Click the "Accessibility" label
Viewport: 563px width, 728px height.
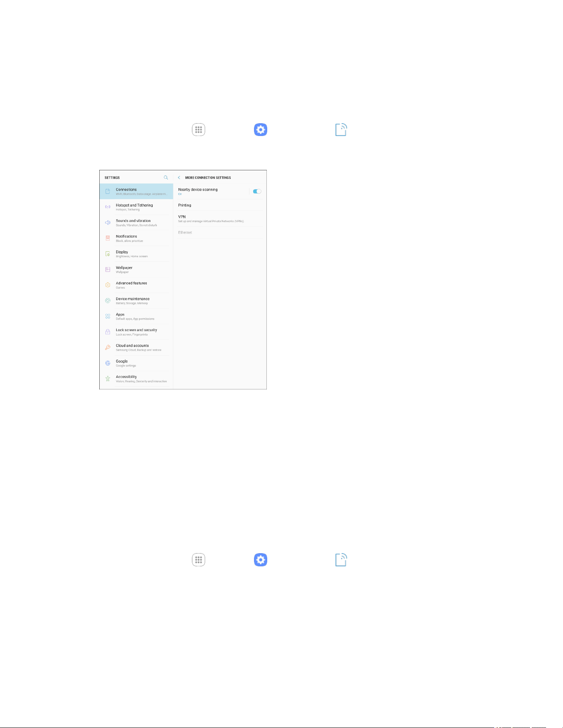[126, 377]
